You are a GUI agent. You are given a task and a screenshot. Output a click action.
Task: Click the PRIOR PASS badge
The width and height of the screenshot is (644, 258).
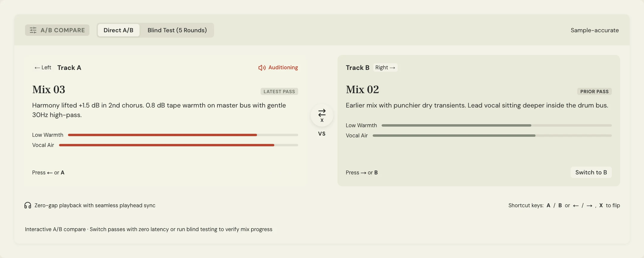[594, 91]
